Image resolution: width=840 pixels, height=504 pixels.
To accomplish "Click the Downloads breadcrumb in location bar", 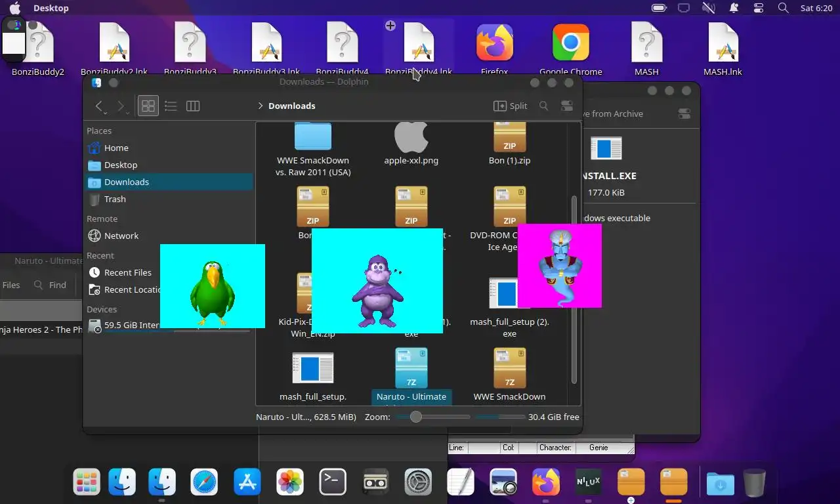I will 291,106.
